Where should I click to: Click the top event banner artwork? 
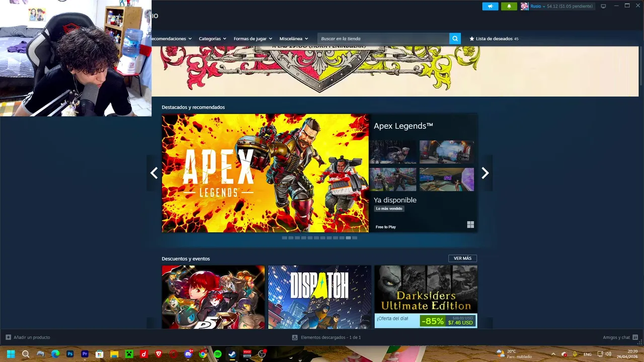[395, 71]
